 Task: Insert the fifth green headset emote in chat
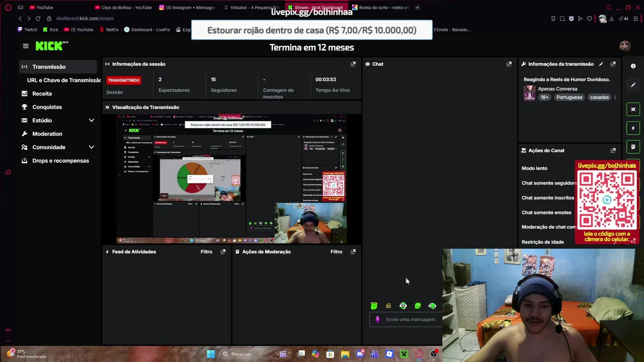click(432, 306)
